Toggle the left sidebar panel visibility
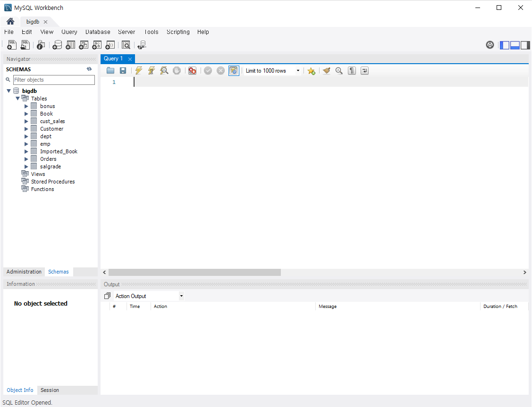The height and width of the screenshot is (407, 532). pyautogui.click(x=505, y=45)
